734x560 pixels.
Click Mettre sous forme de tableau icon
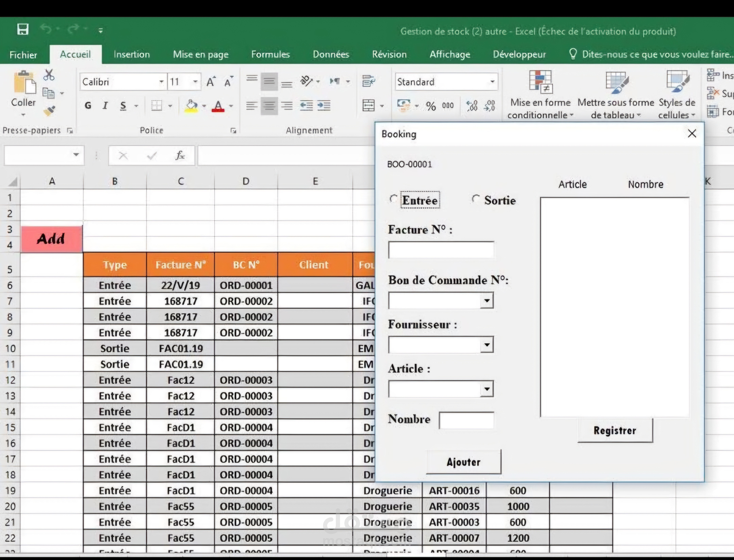(617, 82)
